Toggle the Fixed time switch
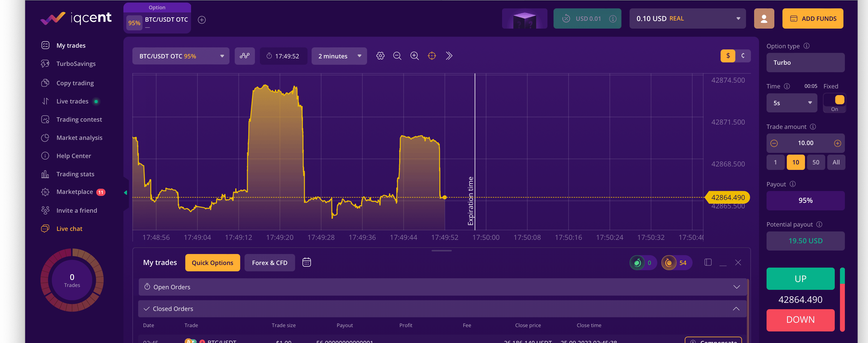 click(x=834, y=100)
